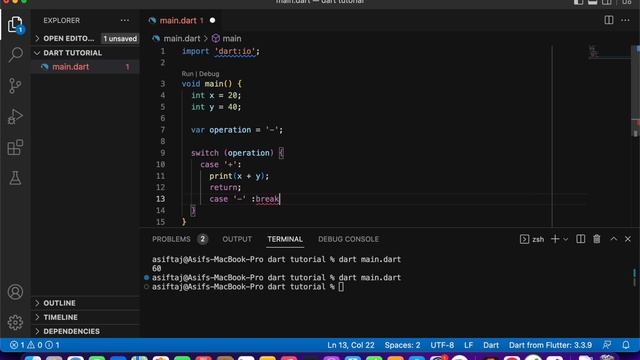Close the terminal panel

628,239
